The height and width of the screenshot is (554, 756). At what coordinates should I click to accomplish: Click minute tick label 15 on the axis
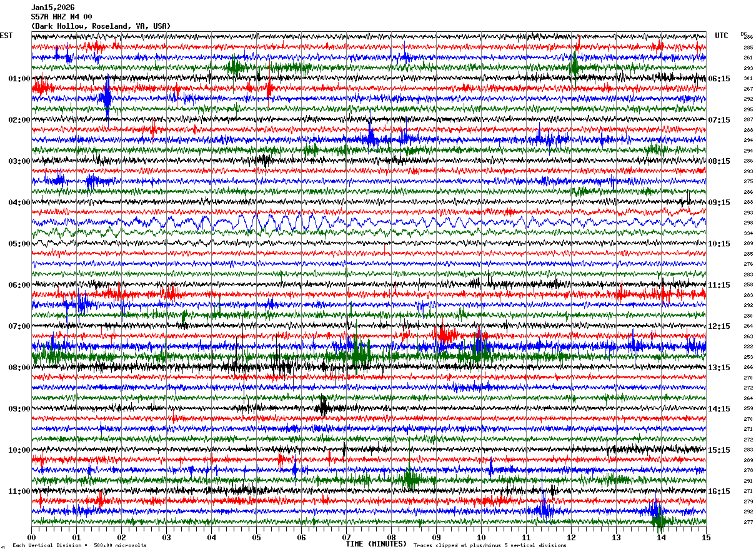pos(706,537)
